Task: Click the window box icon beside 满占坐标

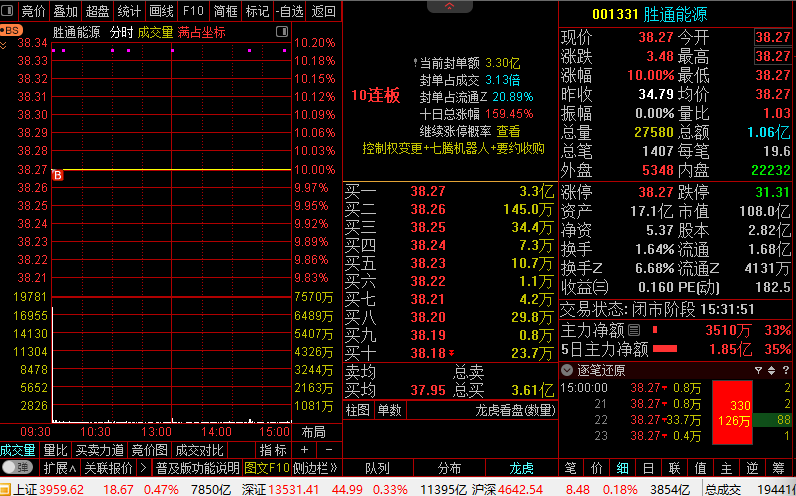Action: tap(282, 32)
